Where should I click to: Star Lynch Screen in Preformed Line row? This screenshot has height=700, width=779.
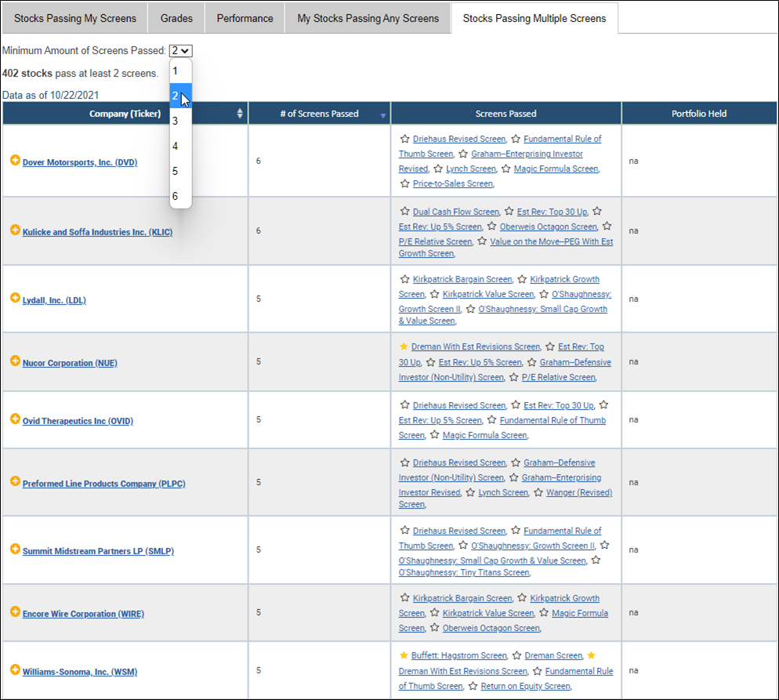pos(470,492)
